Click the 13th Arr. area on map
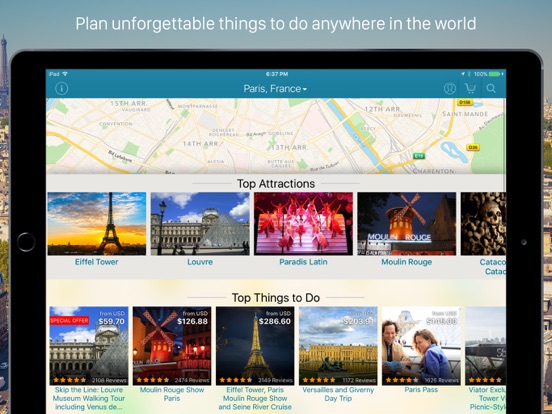The image size is (552, 414). point(290,147)
